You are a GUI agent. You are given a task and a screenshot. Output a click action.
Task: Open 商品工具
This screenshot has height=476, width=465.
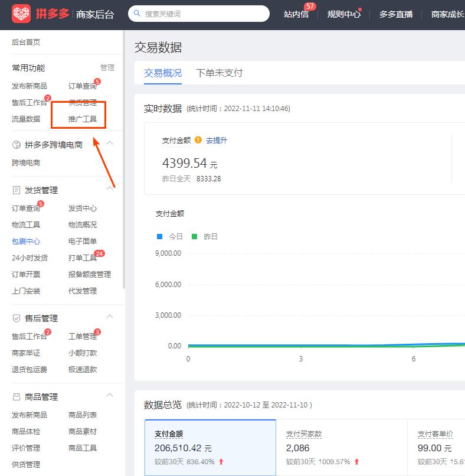[83, 448]
